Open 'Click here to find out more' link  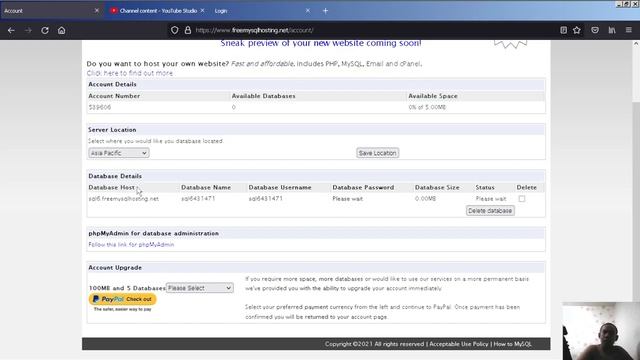pyautogui.click(x=130, y=73)
